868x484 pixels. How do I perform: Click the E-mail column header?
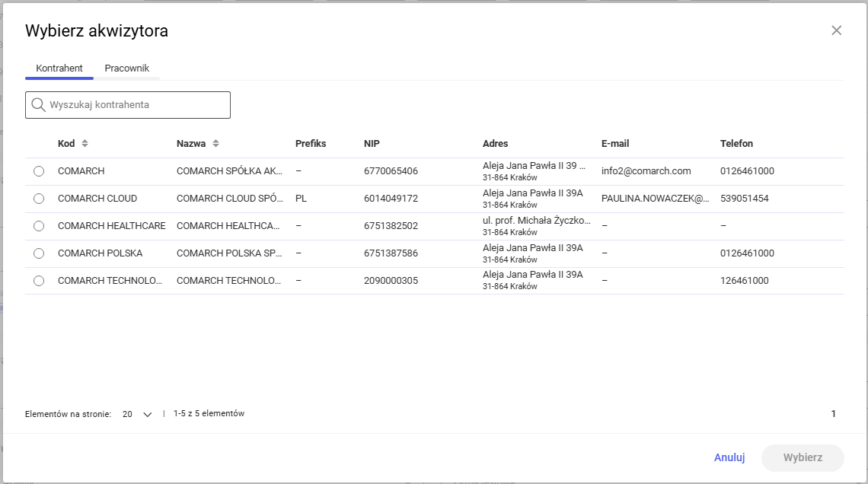point(615,143)
